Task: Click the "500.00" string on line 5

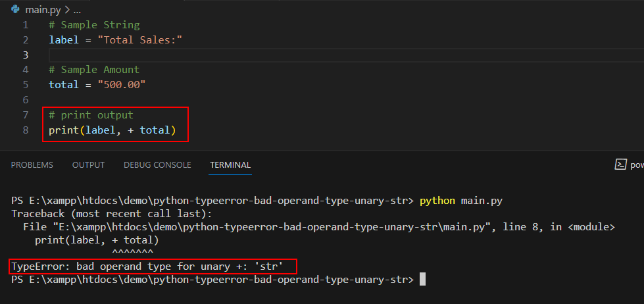Action: (122, 85)
